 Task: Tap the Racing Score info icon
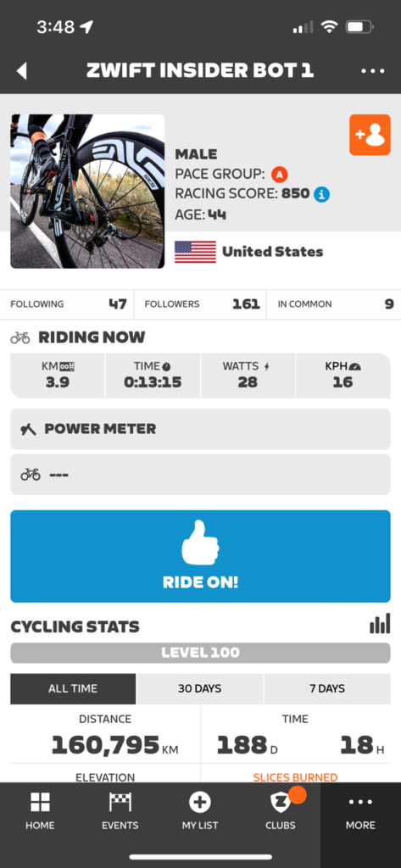(x=322, y=194)
